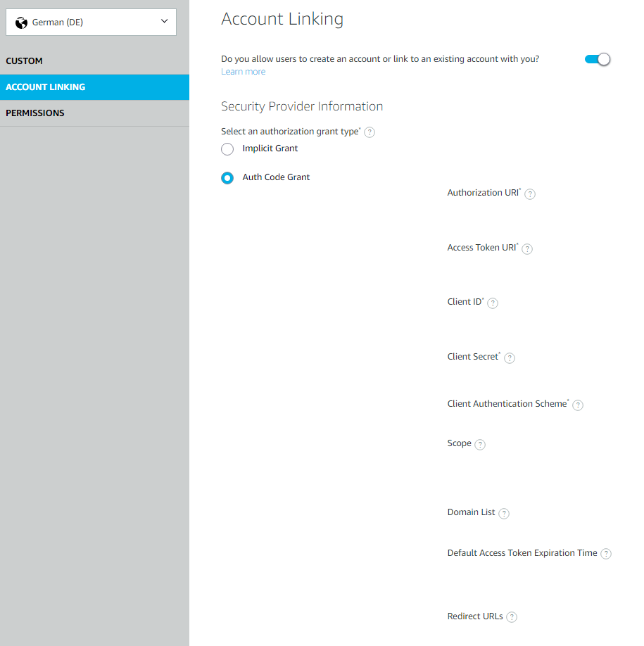Open the Custom sidebar section
The height and width of the screenshot is (646, 644).
(25, 61)
